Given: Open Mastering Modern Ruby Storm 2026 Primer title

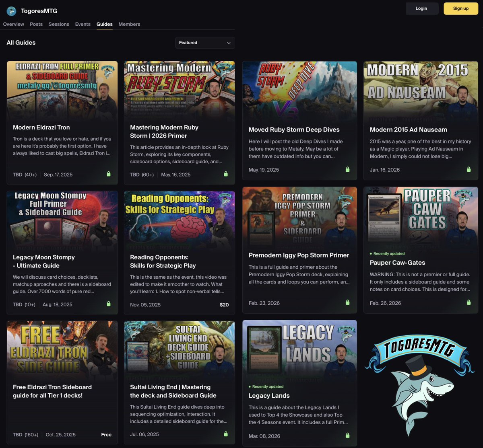Looking at the screenshot, I should (164, 132).
